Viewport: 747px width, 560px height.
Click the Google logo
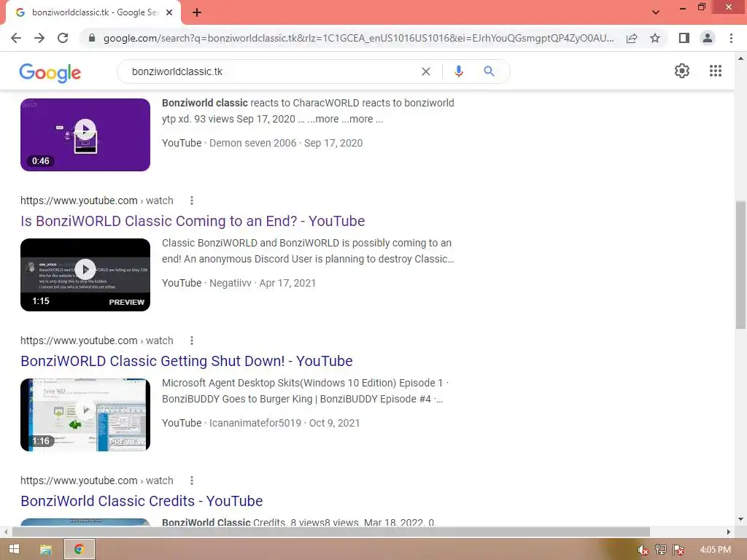point(50,72)
